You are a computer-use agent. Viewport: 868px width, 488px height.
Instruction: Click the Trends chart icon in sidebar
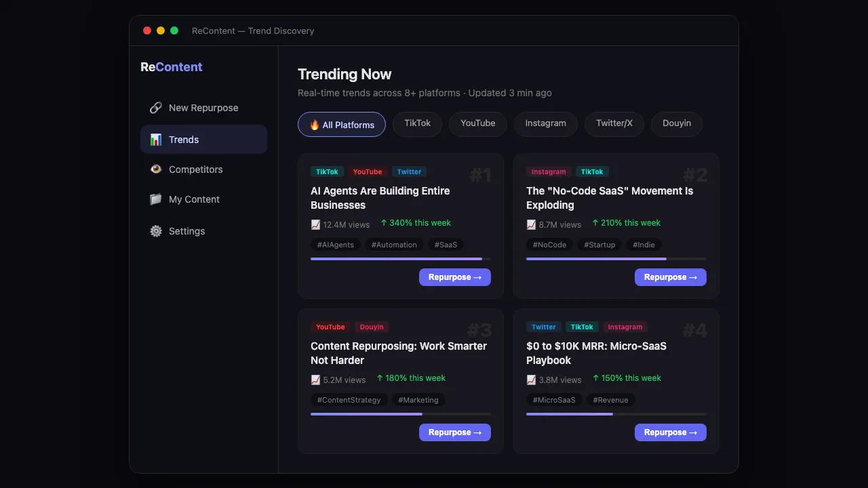[x=155, y=140]
